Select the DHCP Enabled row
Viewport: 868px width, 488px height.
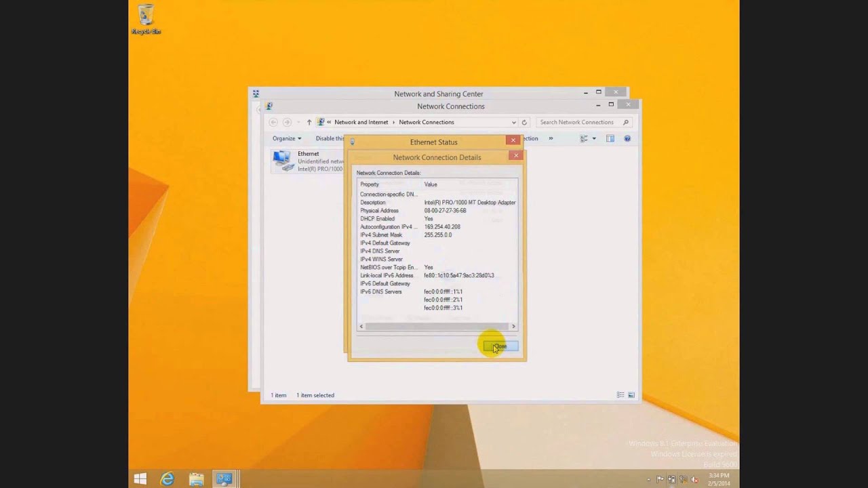[437, 219]
